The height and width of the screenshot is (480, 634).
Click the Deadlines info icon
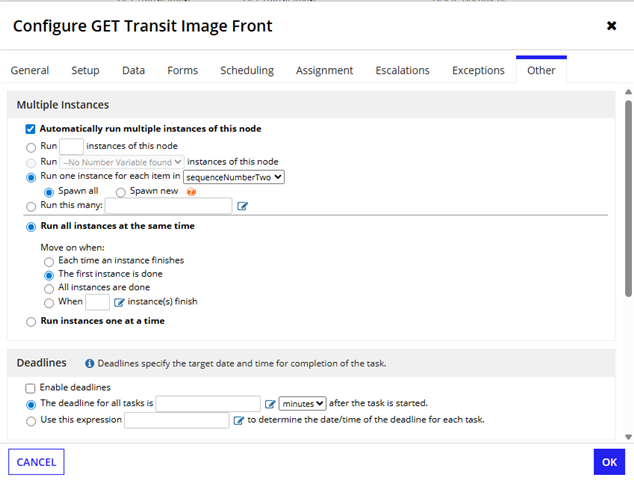(x=89, y=364)
